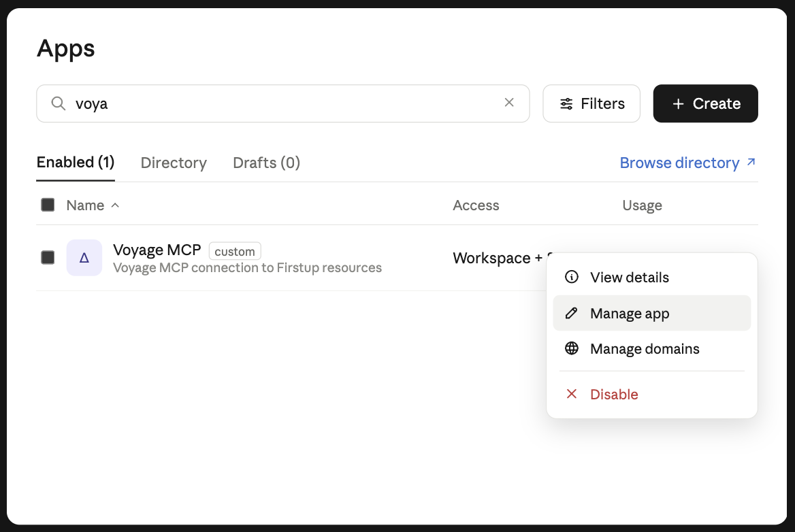Click the Create button

tap(705, 103)
